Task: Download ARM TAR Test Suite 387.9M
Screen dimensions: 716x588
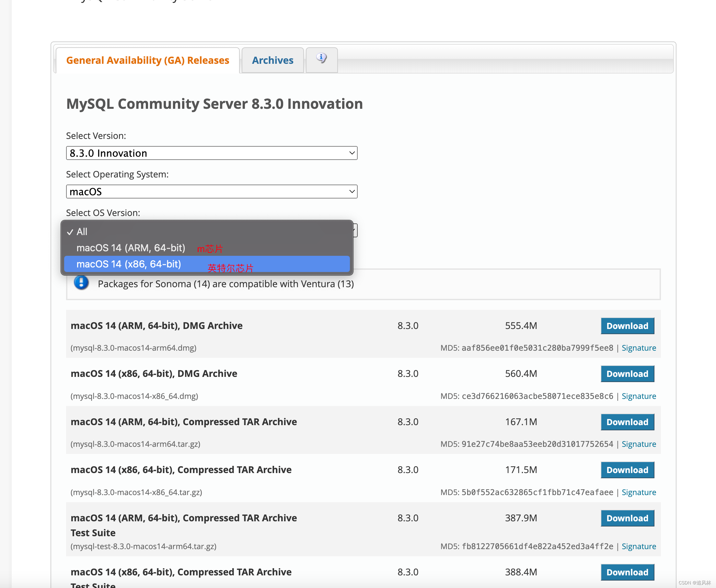Action: pyautogui.click(x=627, y=518)
